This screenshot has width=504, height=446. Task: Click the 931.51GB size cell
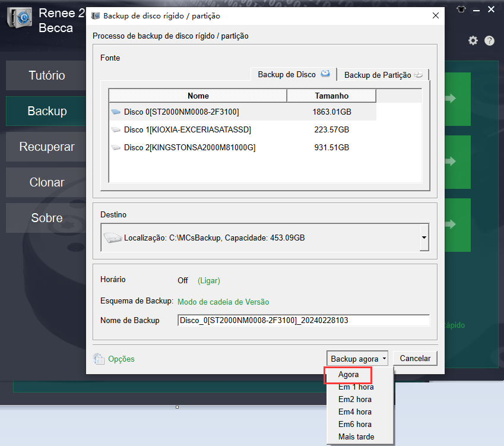click(x=332, y=148)
